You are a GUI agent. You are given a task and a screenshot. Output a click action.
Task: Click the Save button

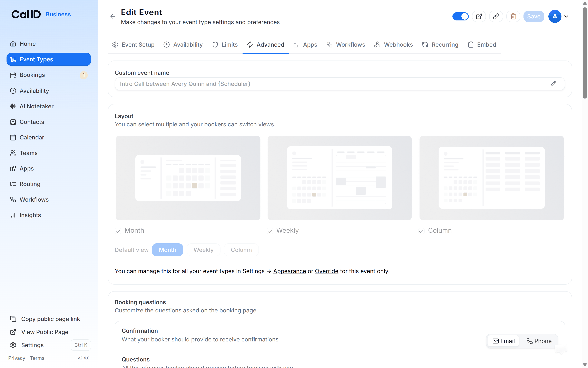[533, 16]
